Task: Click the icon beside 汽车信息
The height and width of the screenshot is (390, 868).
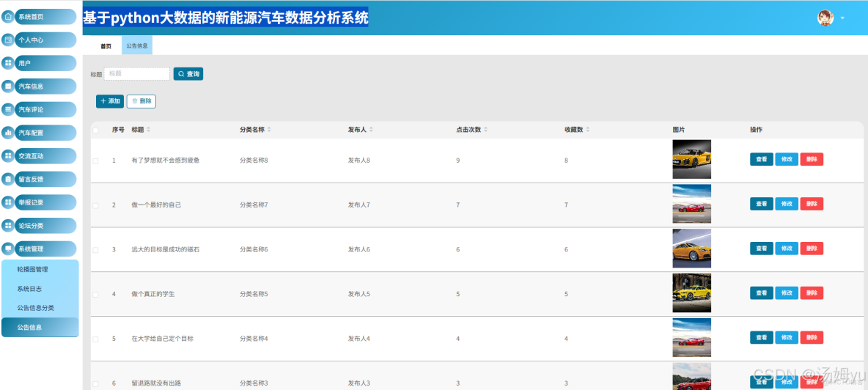Action: click(x=8, y=87)
